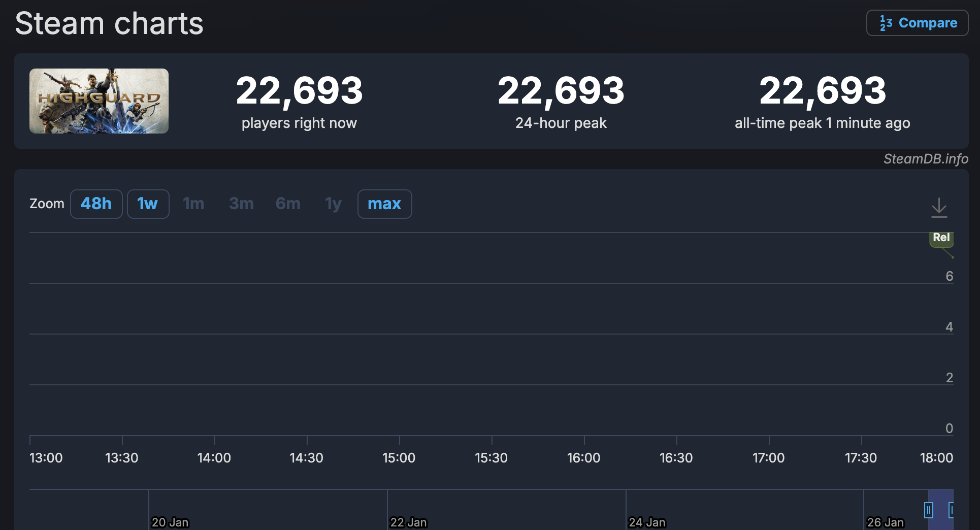Click the 26 Jan navigator date

pos(885,522)
